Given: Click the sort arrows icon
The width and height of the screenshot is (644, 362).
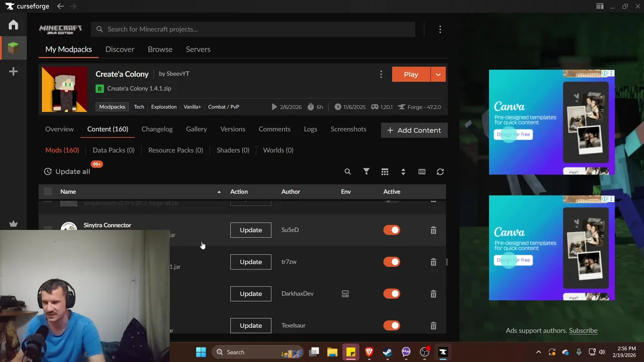Looking at the screenshot, I should (403, 171).
